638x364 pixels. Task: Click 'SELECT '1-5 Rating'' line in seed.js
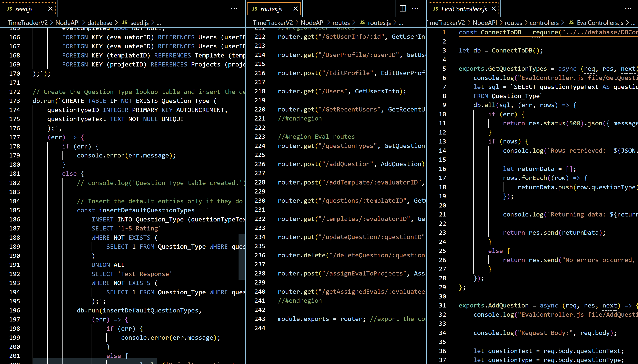[x=126, y=229]
